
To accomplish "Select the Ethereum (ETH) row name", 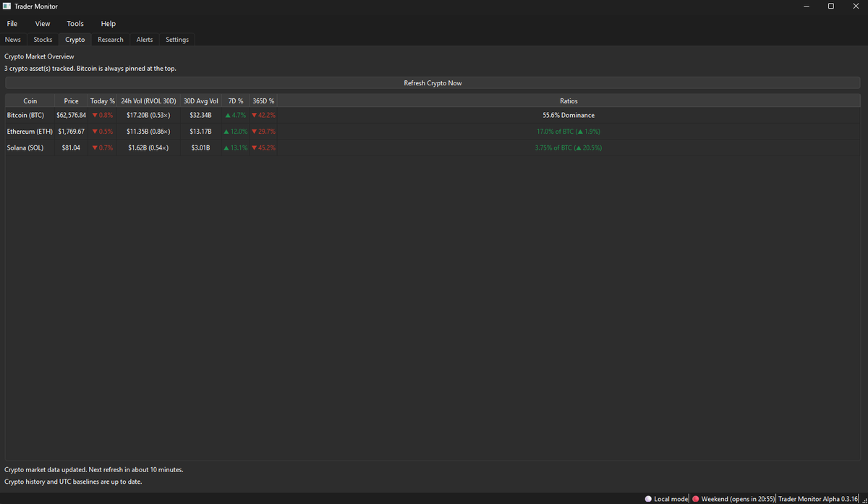I will [28, 132].
